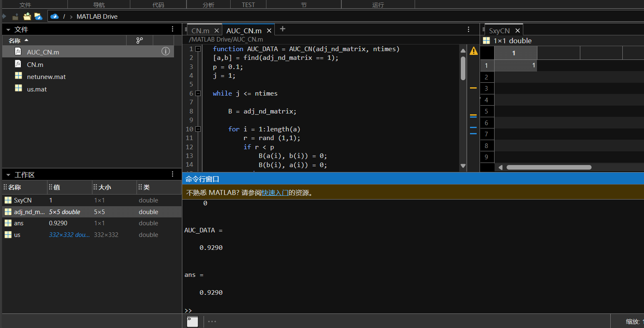Collapse the Workspace panel
Viewport: 644px width, 328px height.
click(8, 175)
